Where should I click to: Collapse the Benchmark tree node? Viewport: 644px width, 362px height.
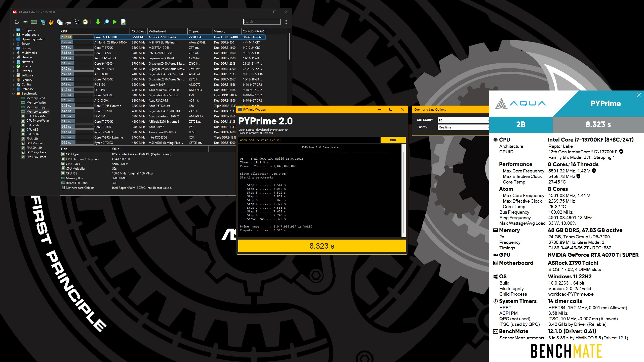(14, 94)
